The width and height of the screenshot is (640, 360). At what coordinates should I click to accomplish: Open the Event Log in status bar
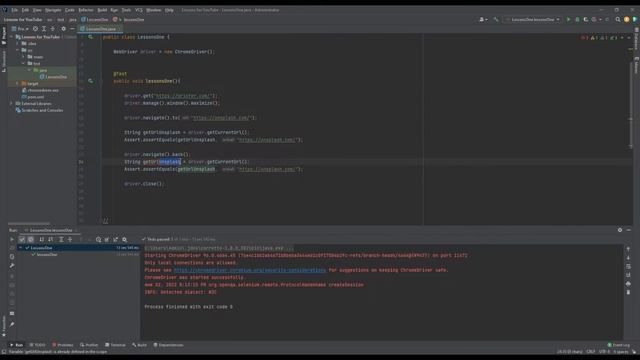tap(619, 345)
